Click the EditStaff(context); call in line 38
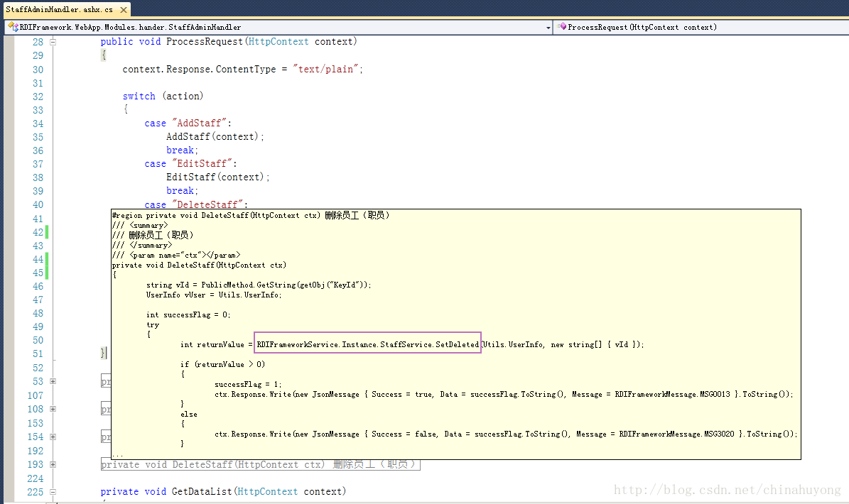The height and width of the screenshot is (504, 849). [217, 177]
